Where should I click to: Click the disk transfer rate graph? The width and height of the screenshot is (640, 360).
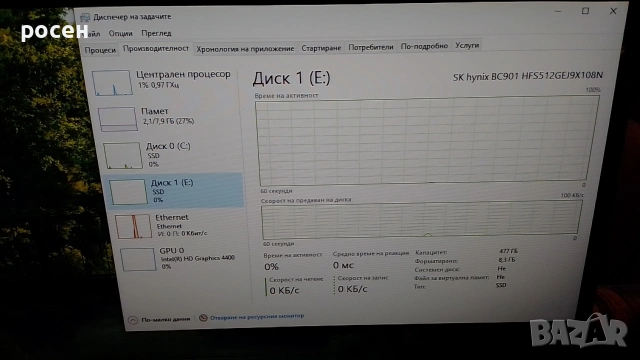pyautogui.click(x=422, y=220)
